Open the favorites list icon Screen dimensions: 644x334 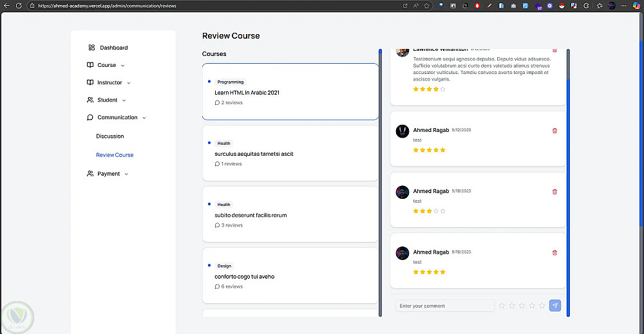click(x=600, y=6)
